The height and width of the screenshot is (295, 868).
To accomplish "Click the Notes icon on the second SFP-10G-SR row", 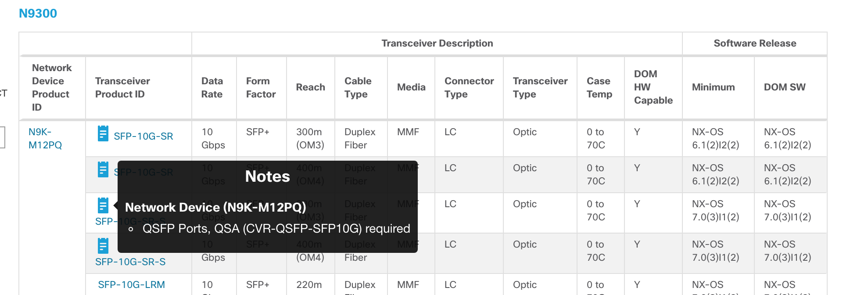I will 103,169.
